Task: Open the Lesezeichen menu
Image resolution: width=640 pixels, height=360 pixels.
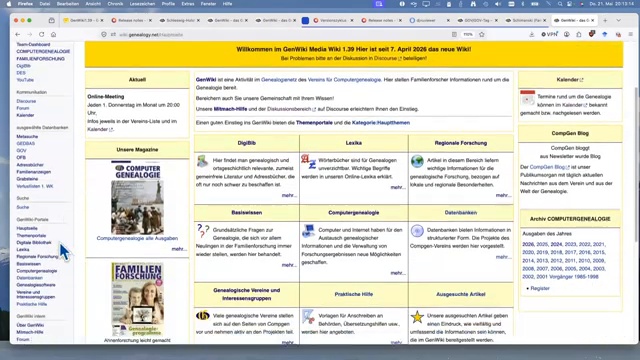Action: point(142,4)
